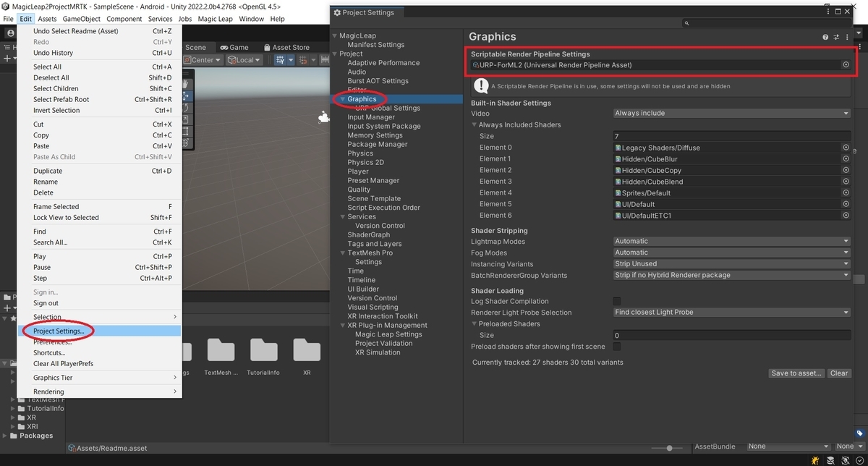
Task: Enable Preload shaders after showing first scene
Action: pos(617,347)
